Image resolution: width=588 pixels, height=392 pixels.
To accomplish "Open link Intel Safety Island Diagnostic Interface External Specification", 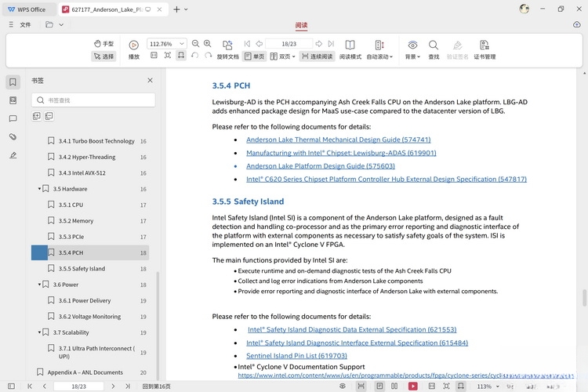I will [x=357, y=343].
